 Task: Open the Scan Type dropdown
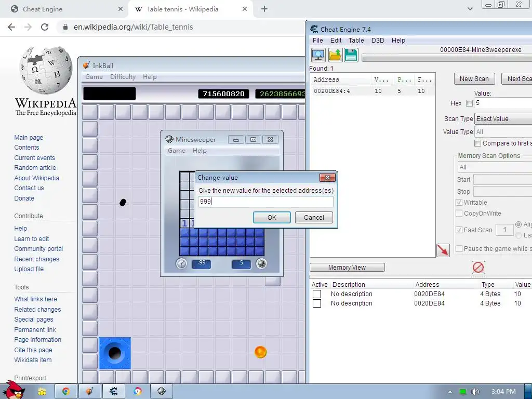[503, 119]
